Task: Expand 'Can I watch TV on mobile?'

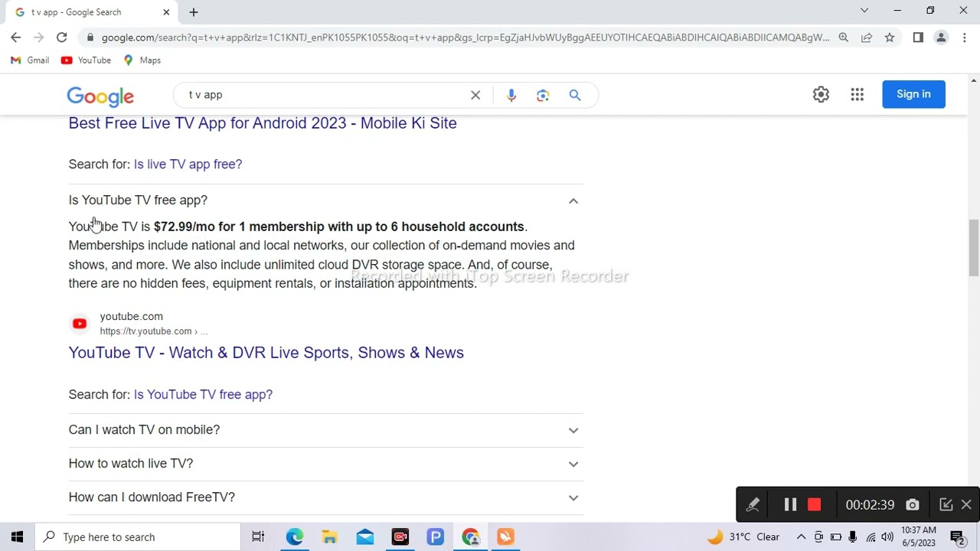Action: point(325,430)
